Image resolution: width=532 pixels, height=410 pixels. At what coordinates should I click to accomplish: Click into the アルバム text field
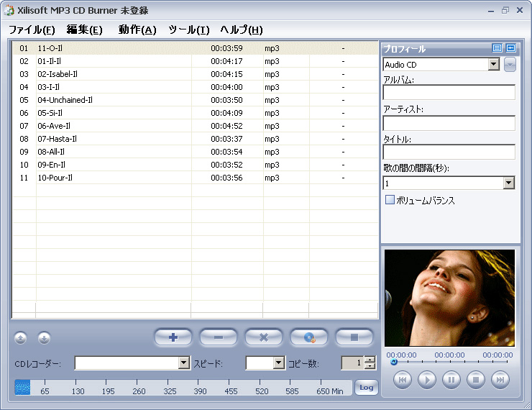point(449,92)
